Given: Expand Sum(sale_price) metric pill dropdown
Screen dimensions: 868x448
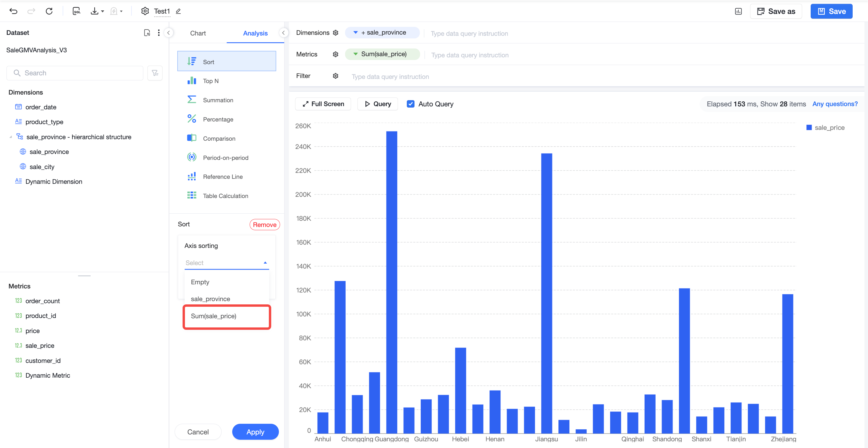Looking at the screenshot, I should [x=355, y=54].
